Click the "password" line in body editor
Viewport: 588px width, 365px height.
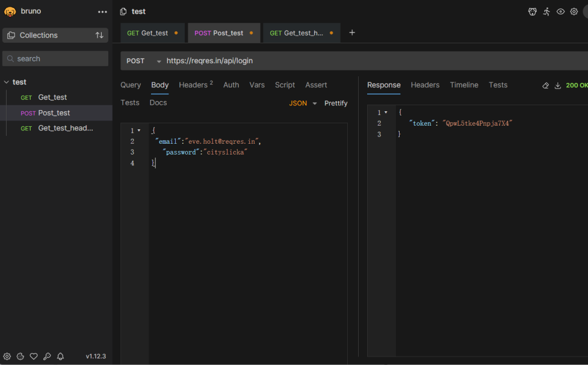pos(205,152)
